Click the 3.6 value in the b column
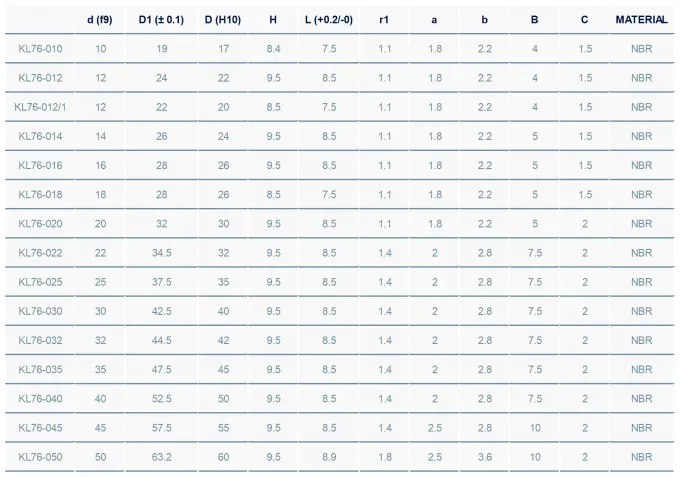Image resolution: width=680 pixels, height=477 pixels. click(x=485, y=457)
